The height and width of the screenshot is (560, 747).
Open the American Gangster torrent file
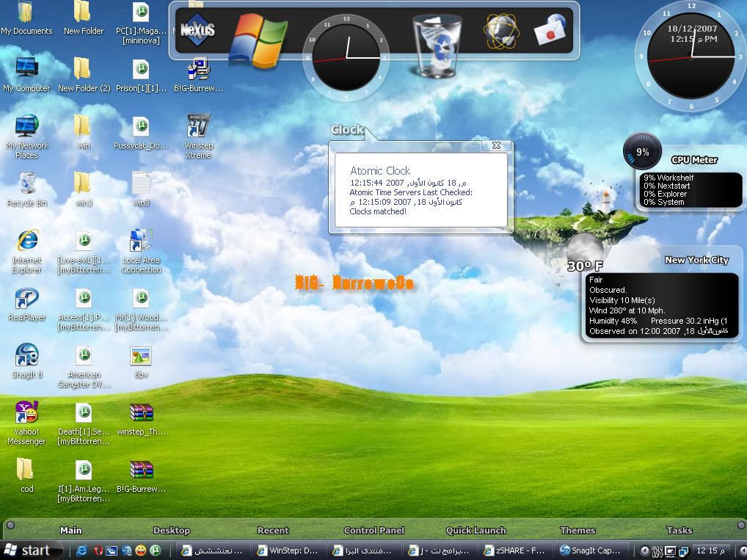click(x=84, y=366)
